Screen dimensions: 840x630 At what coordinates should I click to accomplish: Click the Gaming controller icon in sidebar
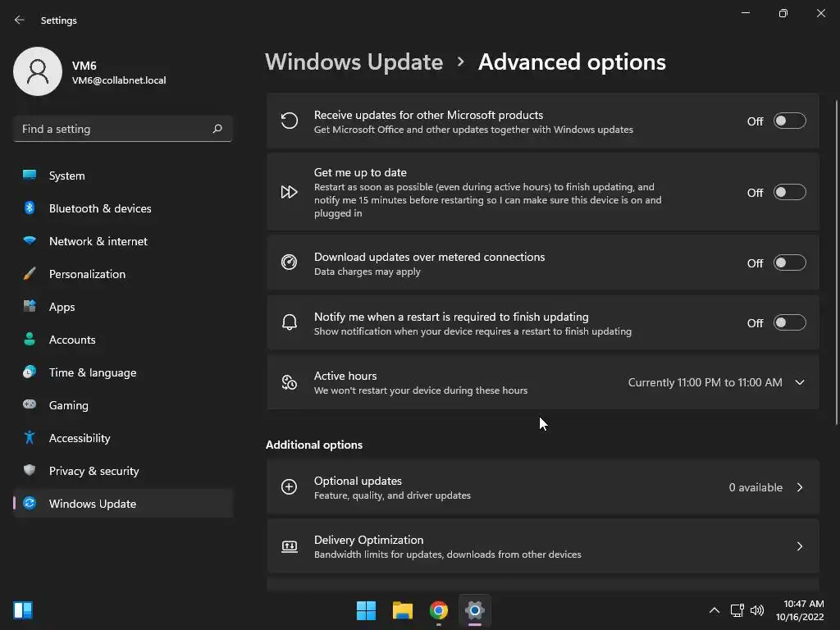click(30, 404)
